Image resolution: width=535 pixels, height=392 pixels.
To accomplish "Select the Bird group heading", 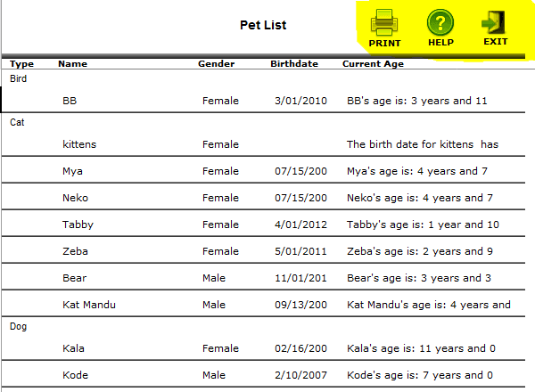I will coord(18,78).
